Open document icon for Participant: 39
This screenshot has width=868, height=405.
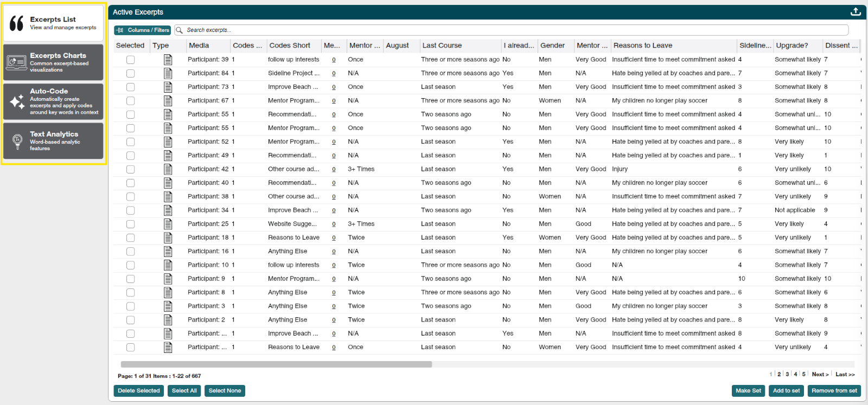tap(168, 60)
